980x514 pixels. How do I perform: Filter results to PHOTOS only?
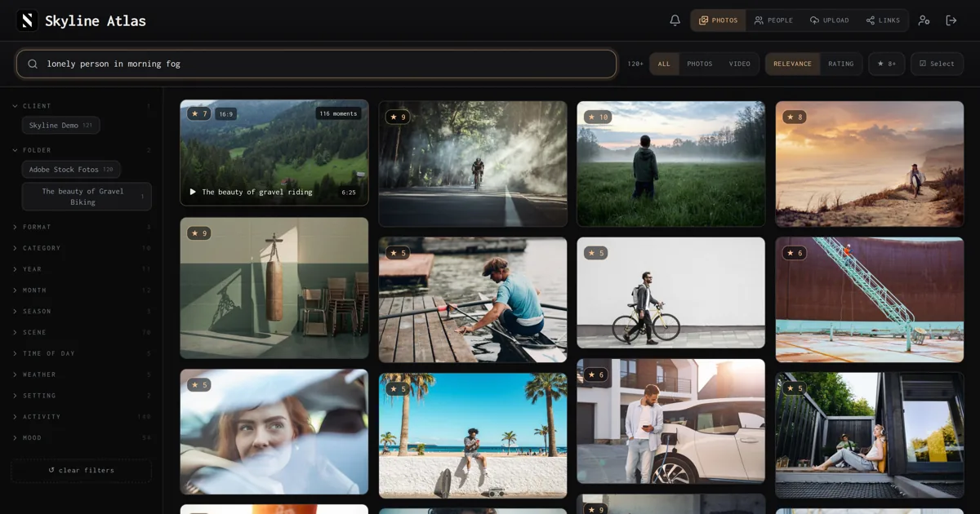(x=700, y=64)
